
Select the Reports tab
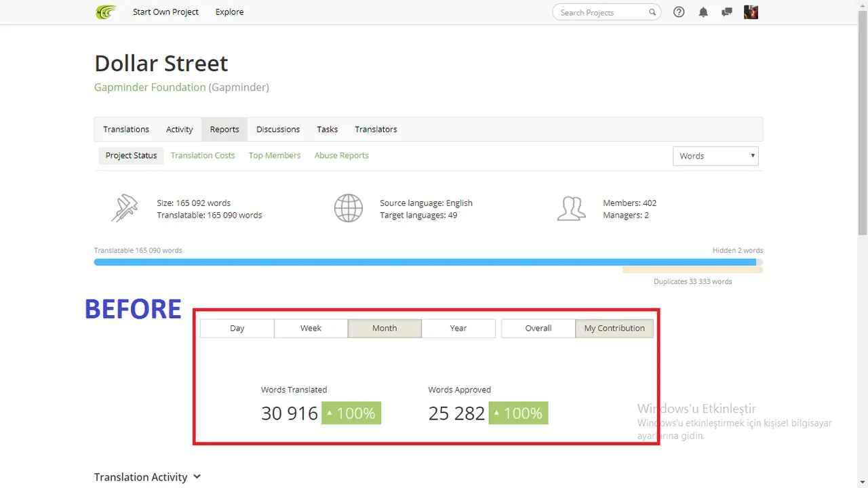[224, 129]
